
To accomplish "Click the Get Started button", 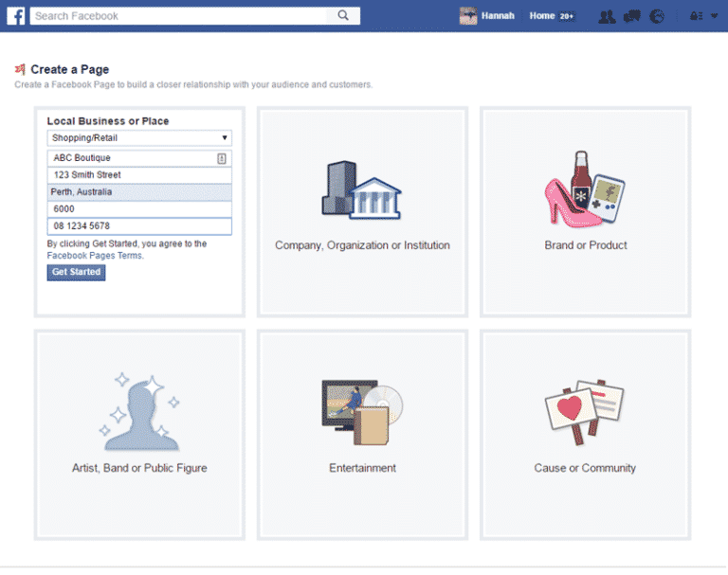I will [x=76, y=273].
